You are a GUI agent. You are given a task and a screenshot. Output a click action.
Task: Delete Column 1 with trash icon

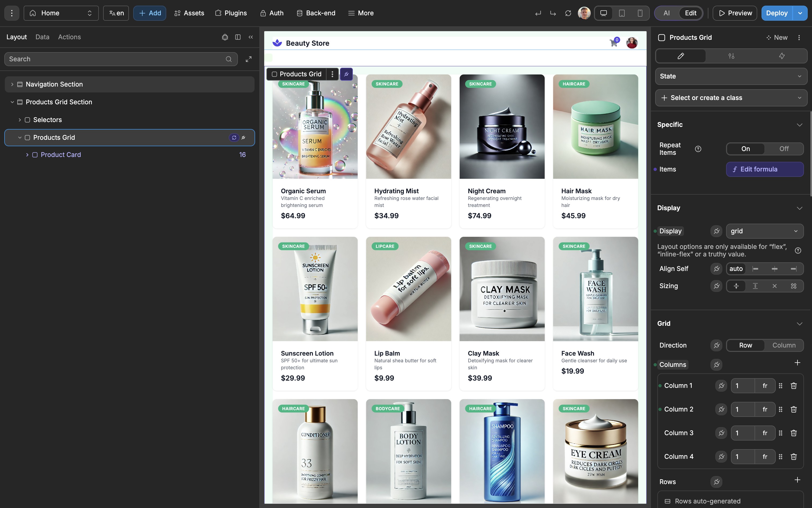click(x=793, y=386)
